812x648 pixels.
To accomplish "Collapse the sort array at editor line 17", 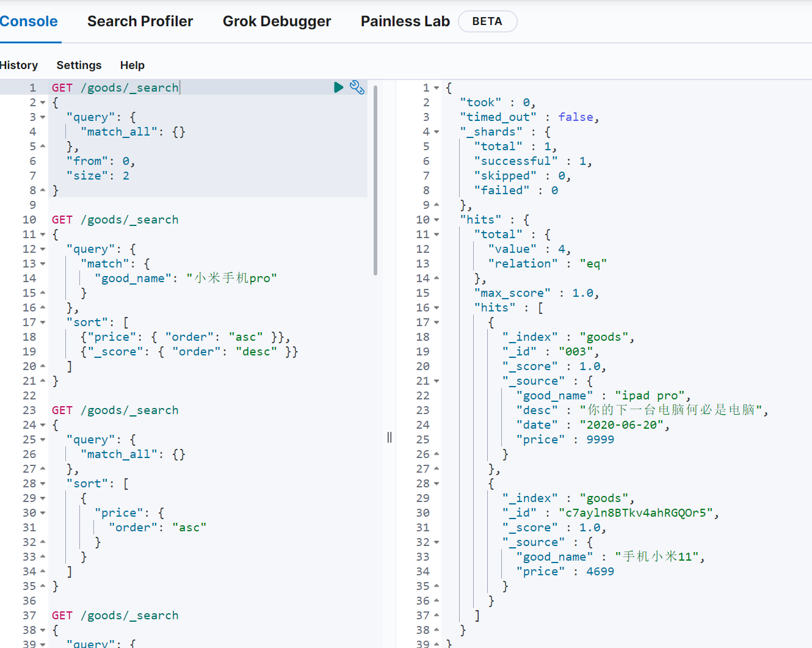I will [43, 322].
